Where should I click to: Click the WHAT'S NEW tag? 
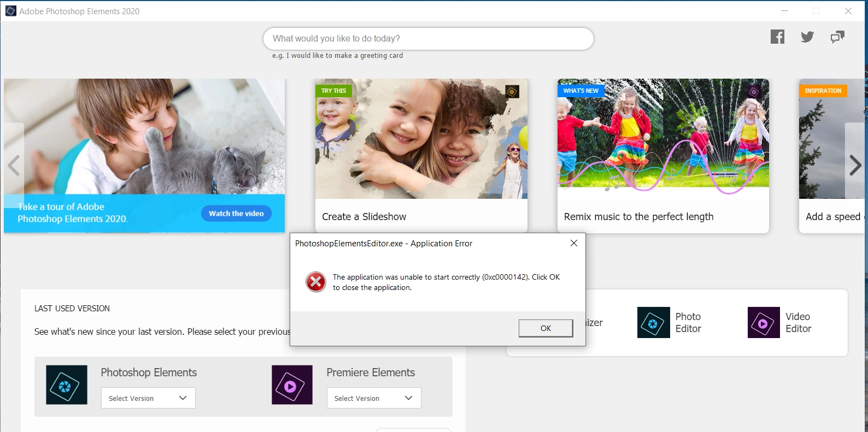click(x=581, y=91)
